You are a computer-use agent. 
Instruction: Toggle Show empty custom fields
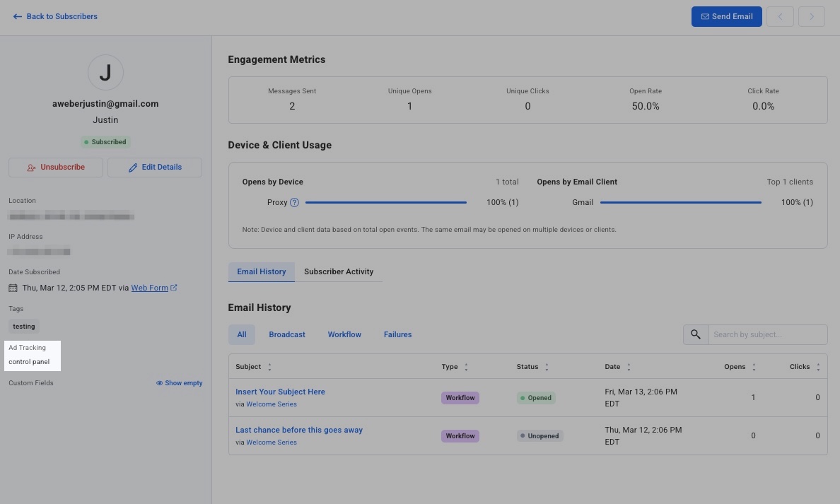(x=180, y=383)
